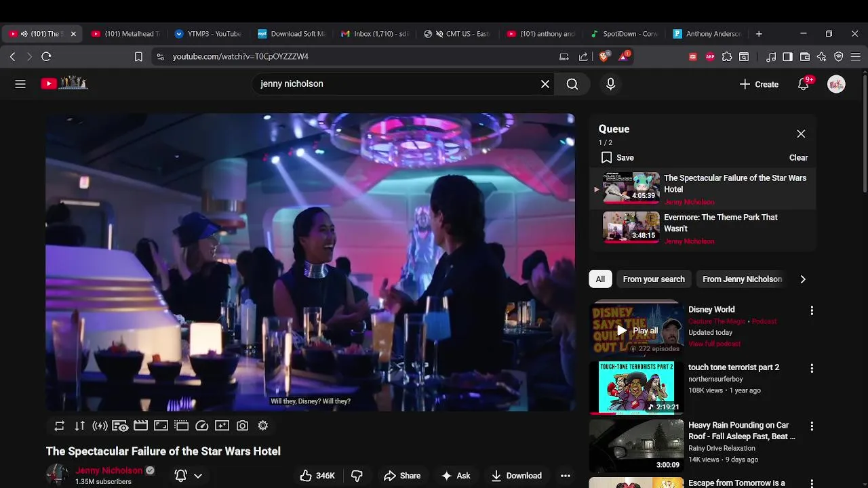Click the up-down arrows icon below the video
Image resolution: width=868 pixels, height=488 pixels.
(80, 426)
